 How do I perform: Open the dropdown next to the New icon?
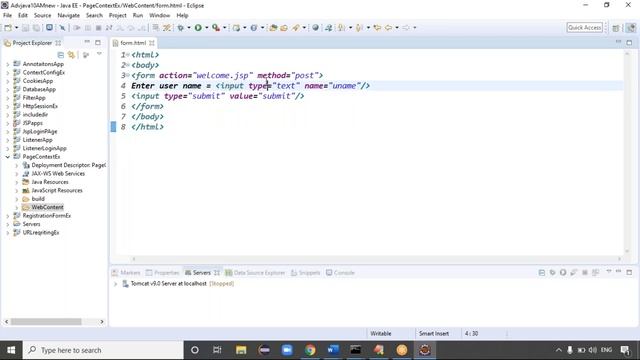coord(16,28)
